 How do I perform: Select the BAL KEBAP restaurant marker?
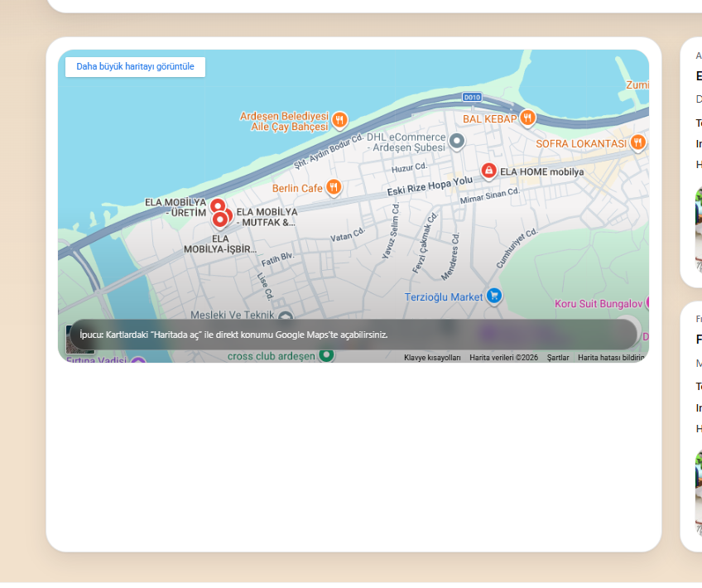528,118
